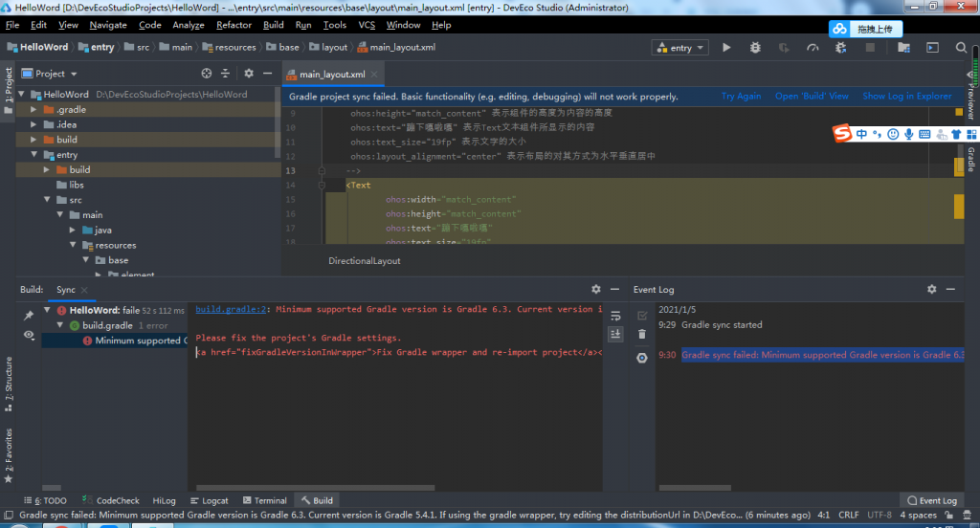The image size is (980, 528).
Task: Run the entry configuration
Action: [726, 48]
